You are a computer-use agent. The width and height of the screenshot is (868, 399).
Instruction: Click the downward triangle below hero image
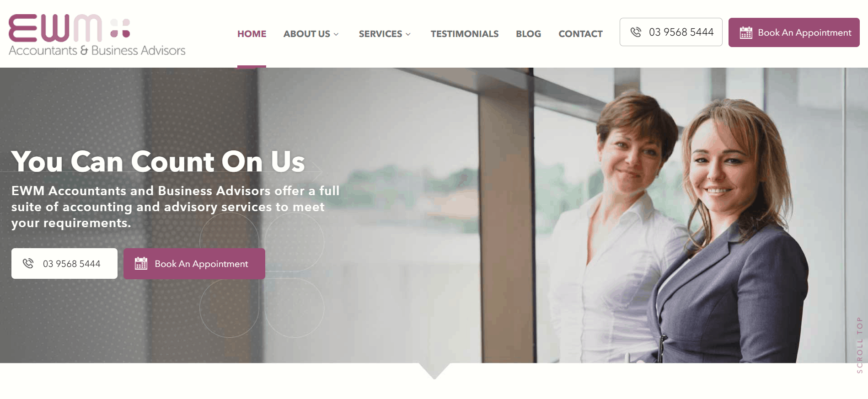coord(434,371)
